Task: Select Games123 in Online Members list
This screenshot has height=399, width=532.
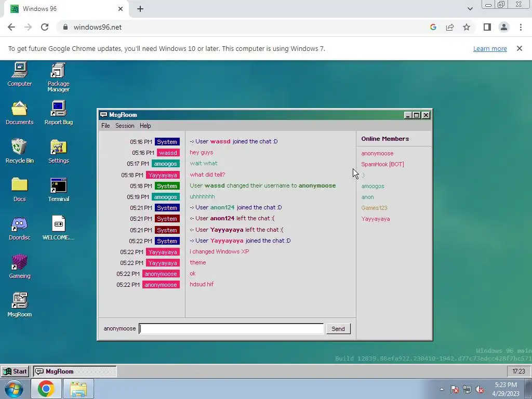Action: click(x=374, y=208)
